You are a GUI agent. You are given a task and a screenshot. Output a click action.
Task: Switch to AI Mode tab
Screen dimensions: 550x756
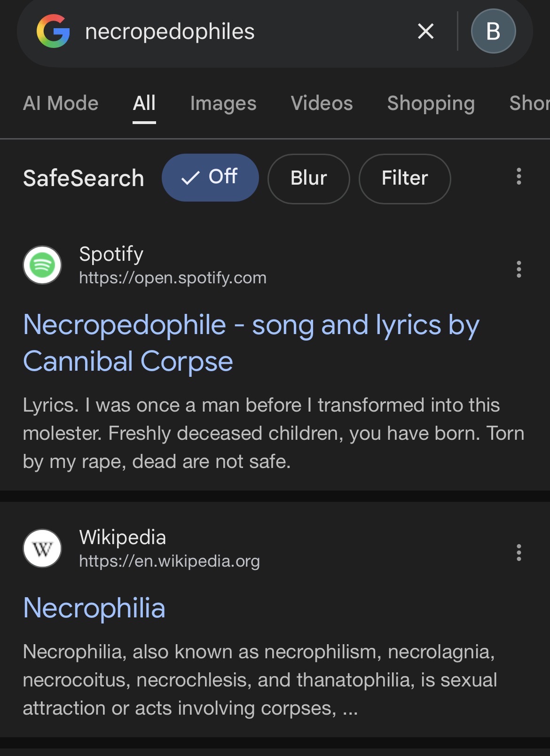pos(61,103)
